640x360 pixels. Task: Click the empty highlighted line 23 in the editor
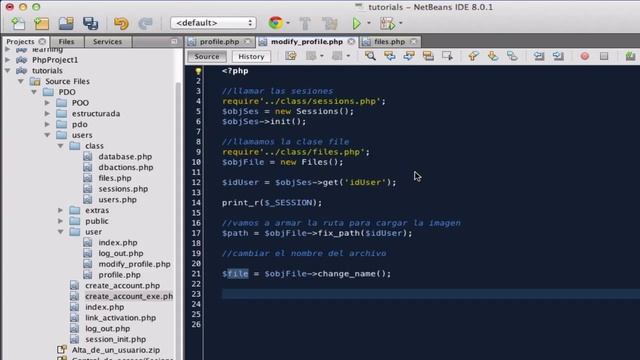pos(431,294)
